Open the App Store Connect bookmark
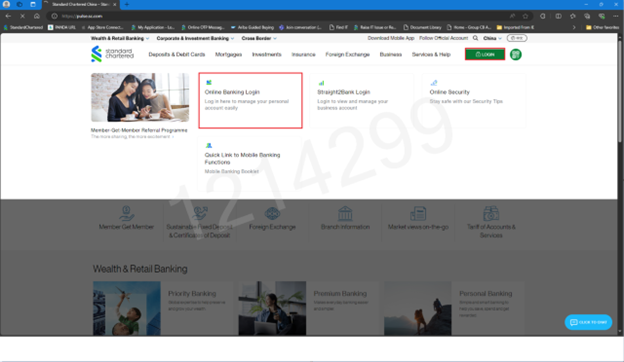The image size is (624, 362). coord(102,27)
